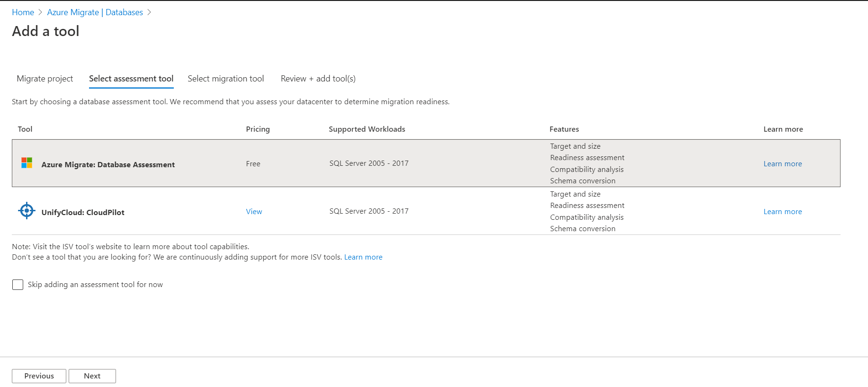Go to the Review + add tool(s) tab
The height and width of the screenshot is (387, 868).
click(318, 79)
